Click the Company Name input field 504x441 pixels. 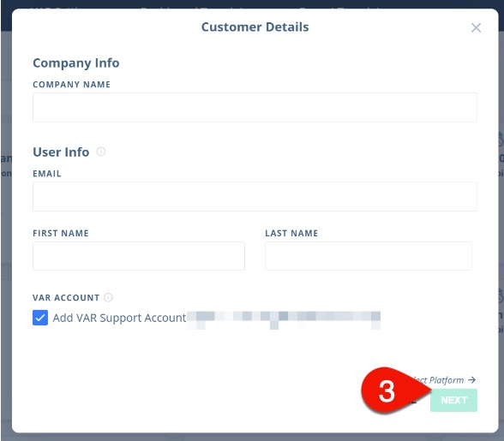point(255,107)
